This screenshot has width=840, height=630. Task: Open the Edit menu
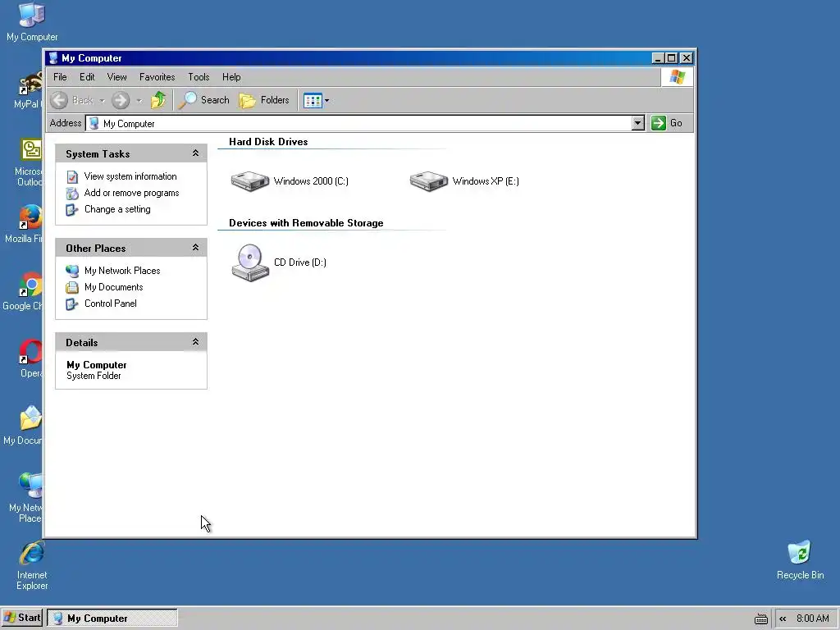tap(87, 77)
